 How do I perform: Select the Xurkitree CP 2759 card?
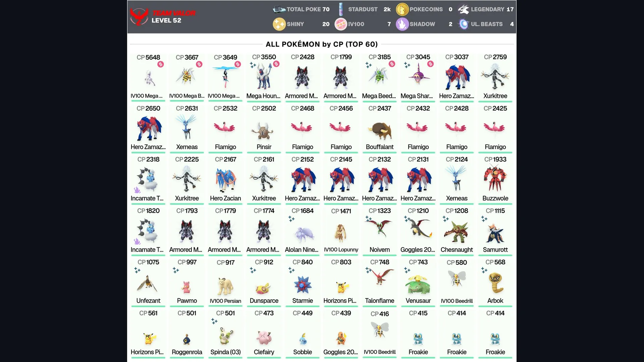click(x=495, y=77)
